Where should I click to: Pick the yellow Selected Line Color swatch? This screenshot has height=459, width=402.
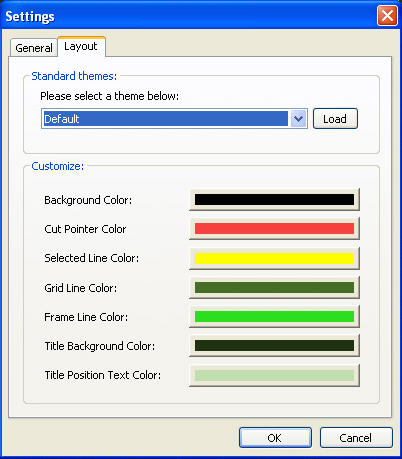(274, 258)
